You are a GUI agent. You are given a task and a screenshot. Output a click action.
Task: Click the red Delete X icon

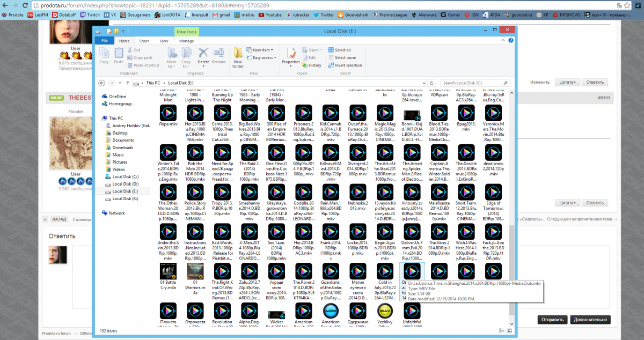coord(203,53)
